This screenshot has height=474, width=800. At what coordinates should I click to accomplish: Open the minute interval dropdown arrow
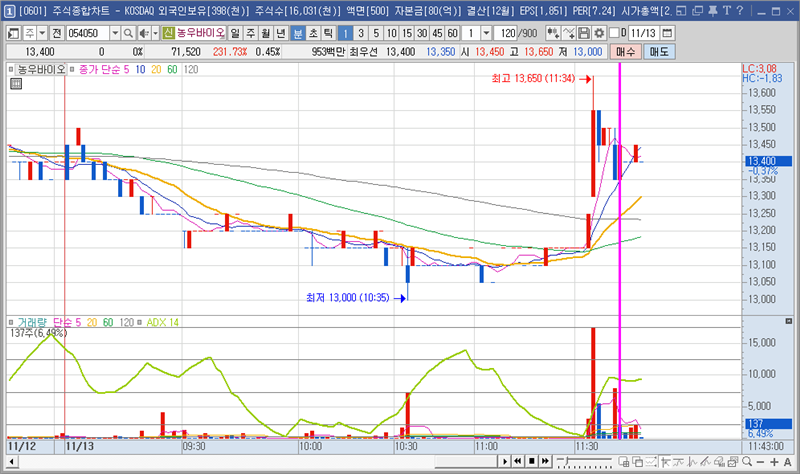[x=487, y=33]
